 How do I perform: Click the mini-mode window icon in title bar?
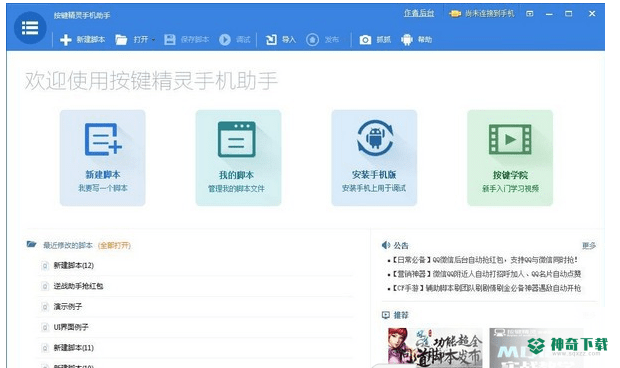(529, 14)
